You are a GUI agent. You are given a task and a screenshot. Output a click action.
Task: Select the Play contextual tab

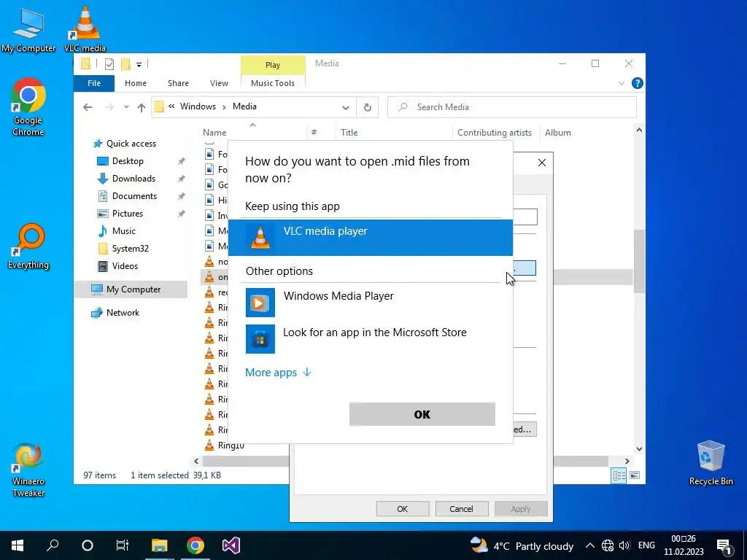[273, 65]
